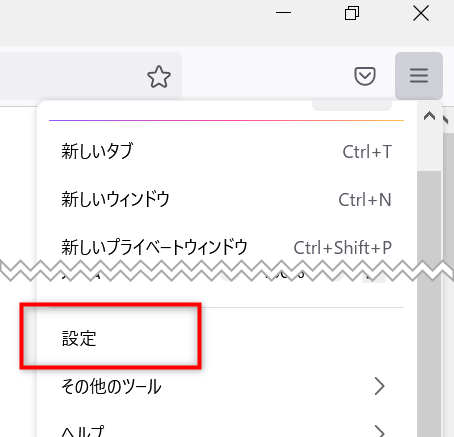Viewport: 454px width, 437px height.
Task: Expand the chevron beside その他のツール
Action: [379, 386]
